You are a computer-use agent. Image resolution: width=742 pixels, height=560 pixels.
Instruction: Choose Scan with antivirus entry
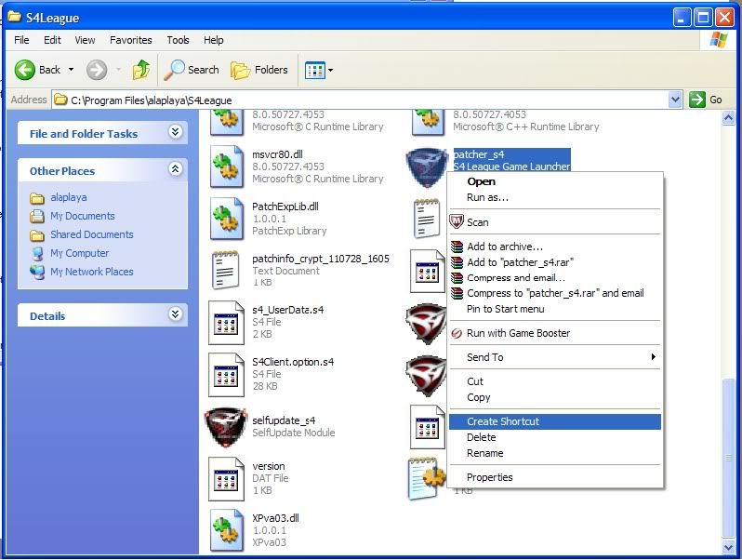tap(554, 222)
